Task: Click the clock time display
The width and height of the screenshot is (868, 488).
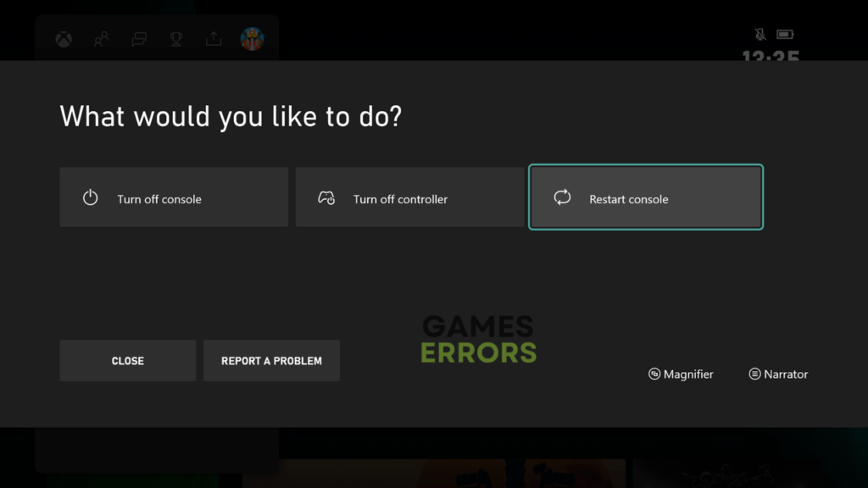Action: (771, 55)
